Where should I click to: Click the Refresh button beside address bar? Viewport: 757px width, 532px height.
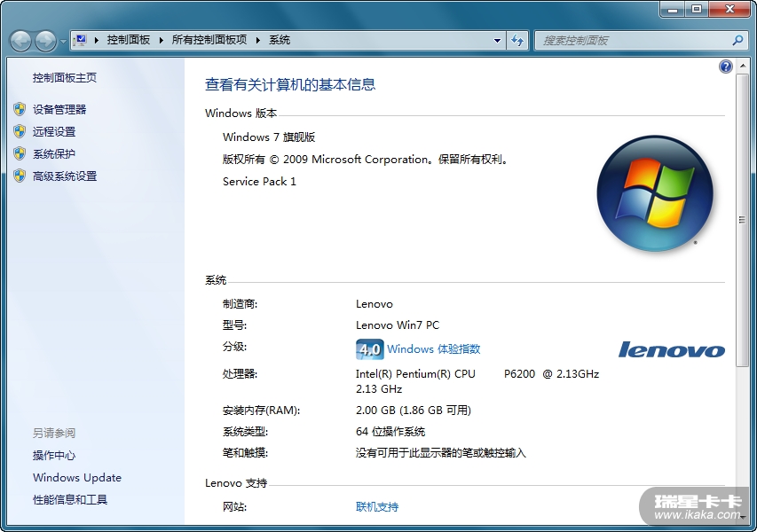pos(517,41)
